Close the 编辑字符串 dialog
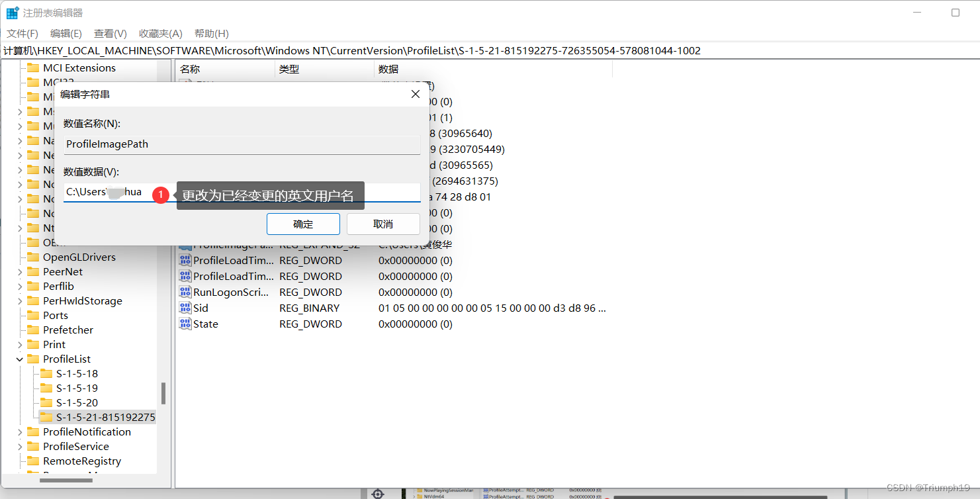This screenshot has width=980, height=499. [416, 95]
